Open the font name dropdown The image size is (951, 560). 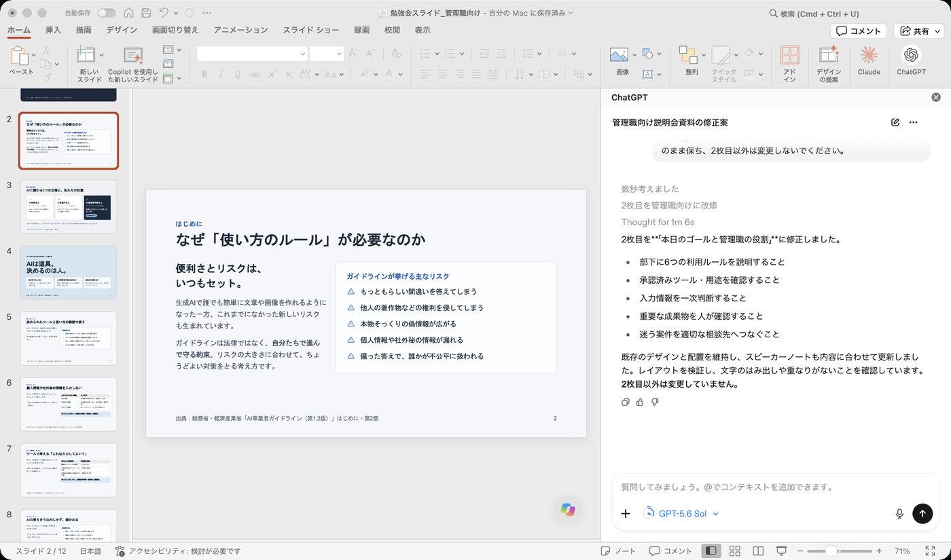(303, 54)
